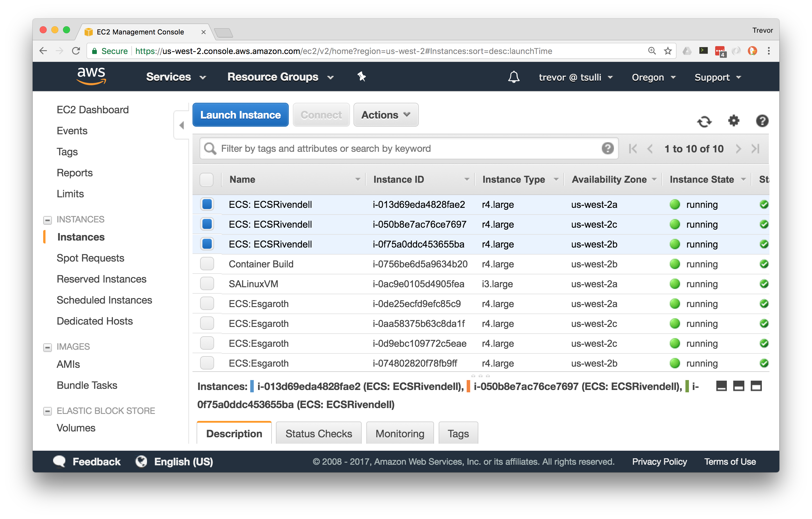Open the Services menu
This screenshot has height=519, width=812.
click(x=176, y=77)
